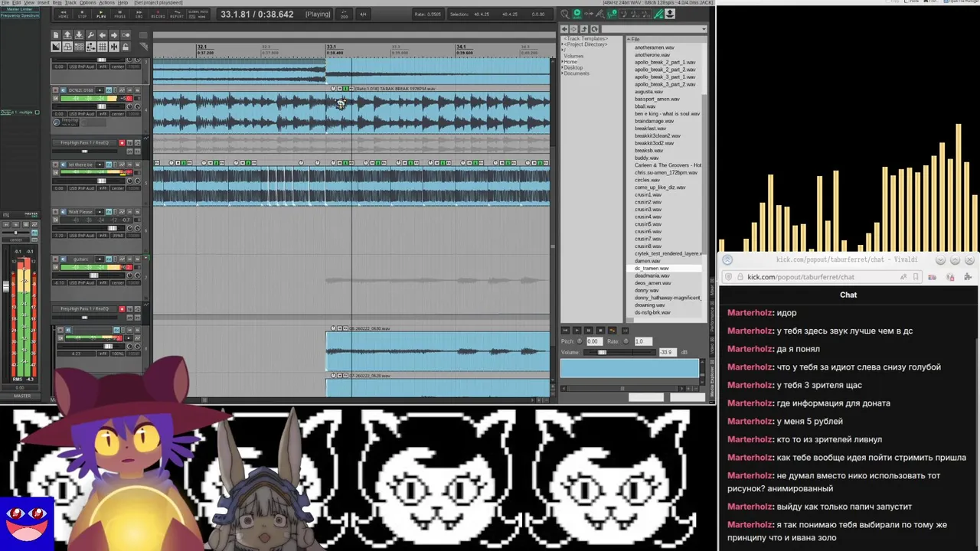Open the Track menu
This screenshot has width=980, height=551.
(x=70, y=3)
